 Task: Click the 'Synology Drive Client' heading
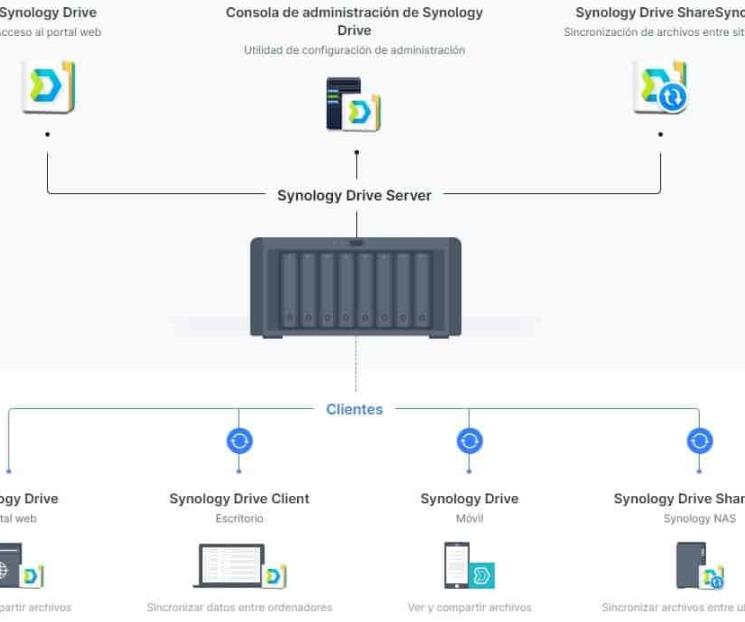(x=239, y=498)
